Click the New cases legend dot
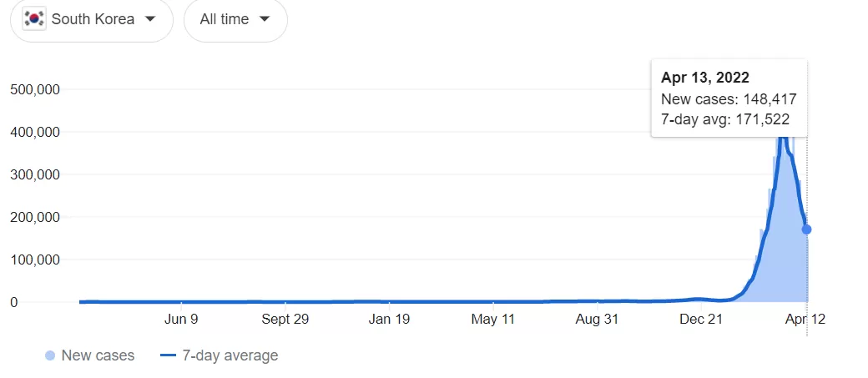 point(50,355)
